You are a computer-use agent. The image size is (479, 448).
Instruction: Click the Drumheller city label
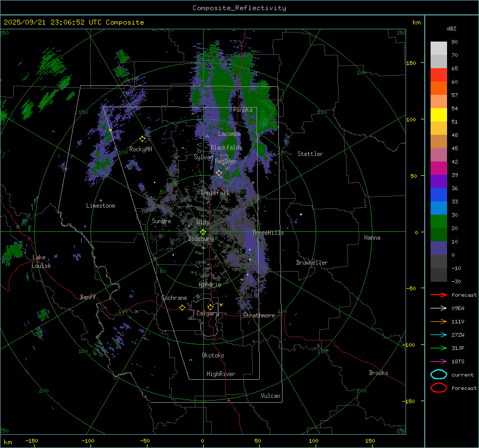click(312, 263)
